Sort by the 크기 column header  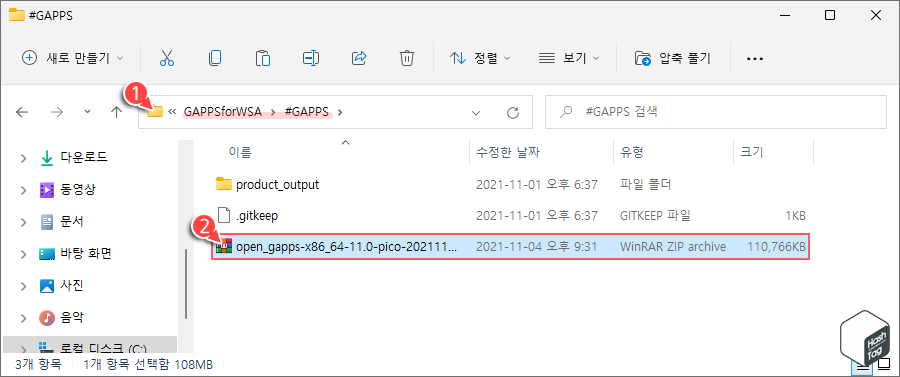tap(751, 153)
